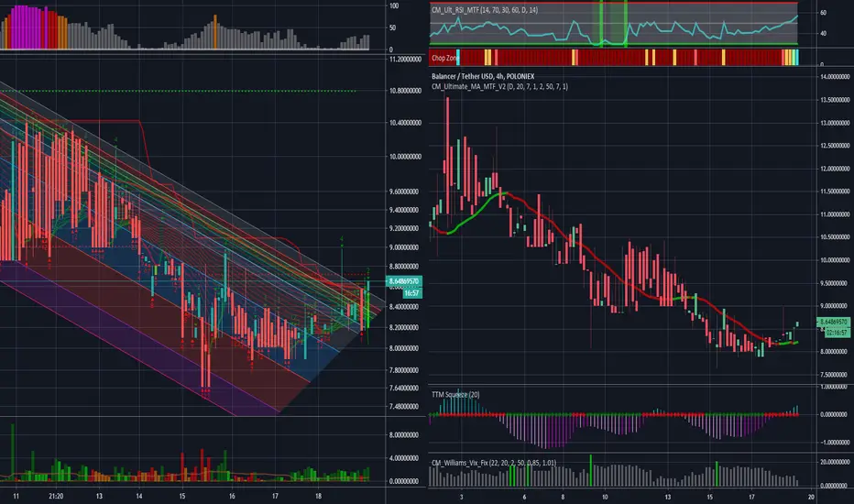Click the 13.50000000 price axis label
This screenshot has height=504, width=854.
pos(835,100)
